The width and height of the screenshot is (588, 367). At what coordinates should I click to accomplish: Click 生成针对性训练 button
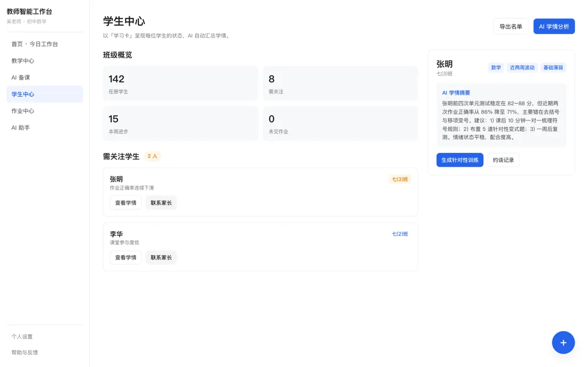pyautogui.click(x=459, y=160)
